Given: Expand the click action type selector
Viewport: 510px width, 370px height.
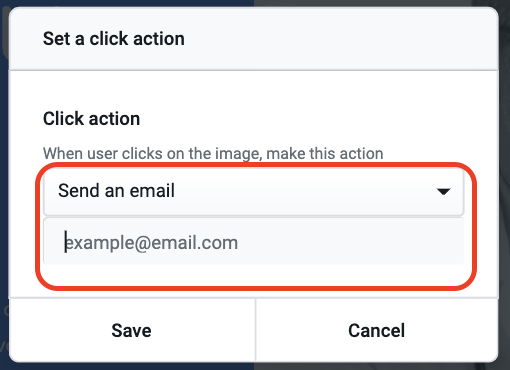Looking at the screenshot, I should (x=253, y=191).
